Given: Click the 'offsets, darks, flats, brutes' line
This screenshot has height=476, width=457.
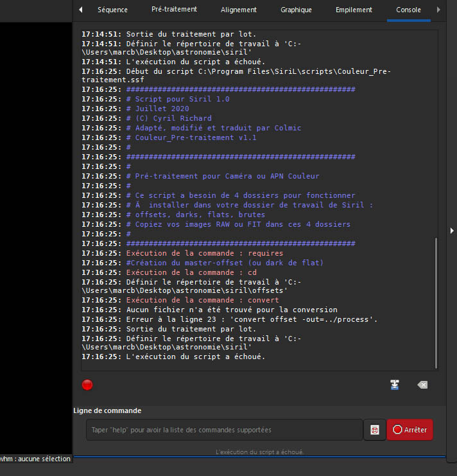Looking at the screenshot, I should 173,215.
